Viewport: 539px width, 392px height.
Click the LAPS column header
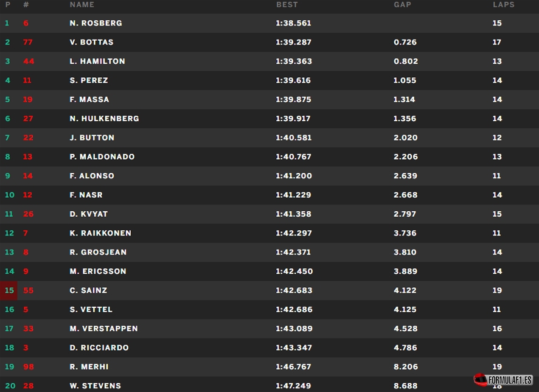click(x=504, y=5)
